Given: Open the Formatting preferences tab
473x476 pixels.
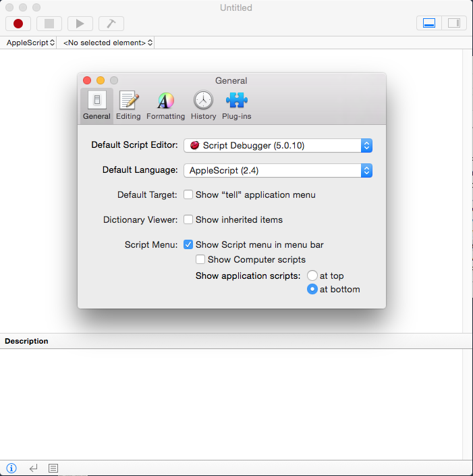Looking at the screenshot, I should point(166,105).
